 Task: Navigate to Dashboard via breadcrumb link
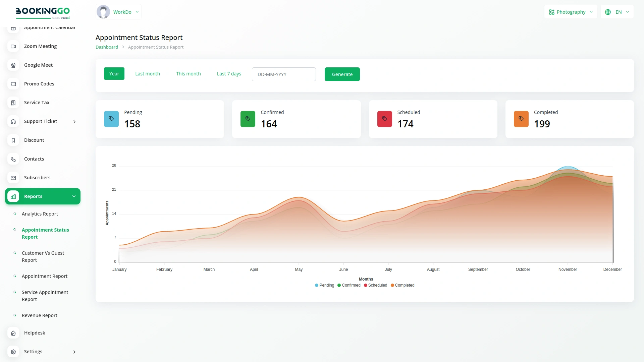click(107, 47)
